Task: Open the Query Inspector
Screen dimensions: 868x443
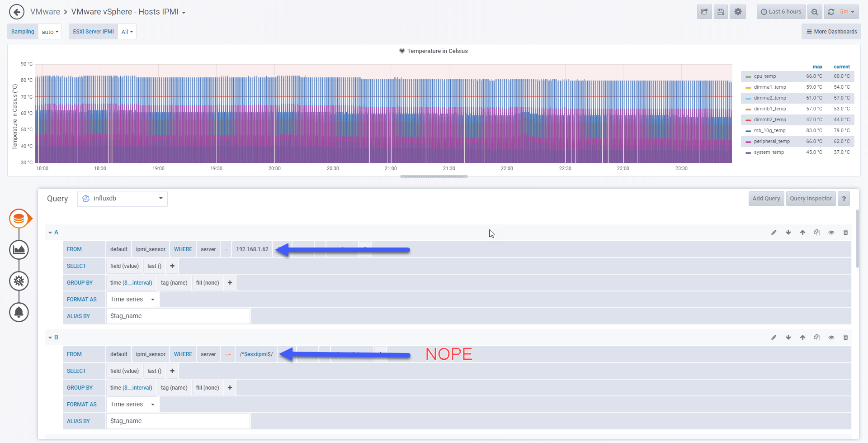Action: (x=811, y=199)
